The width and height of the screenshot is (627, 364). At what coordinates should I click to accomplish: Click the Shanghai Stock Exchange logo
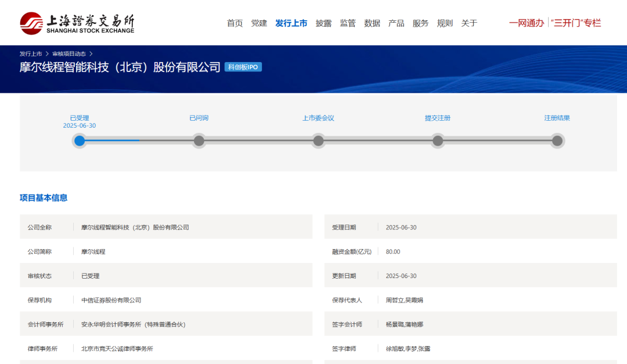[x=77, y=23]
